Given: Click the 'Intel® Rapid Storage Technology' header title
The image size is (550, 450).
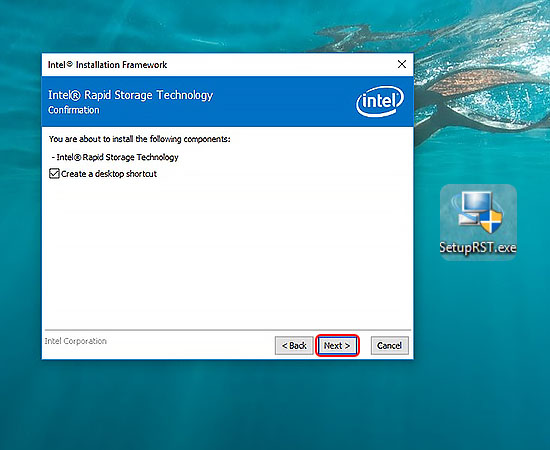Looking at the screenshot, I should coord(130,95).
